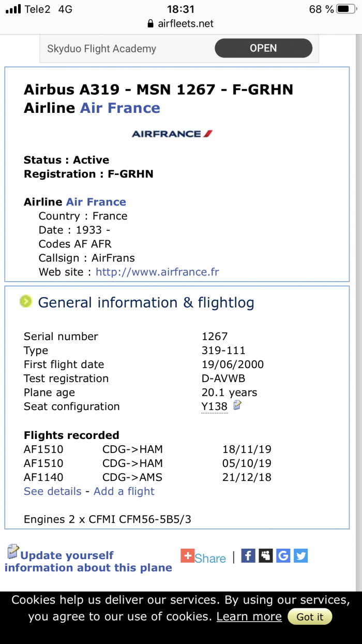This screenshot has height=644, width=362.
Task: Click the Myspace share icon
Action: (x=266, y=555)
